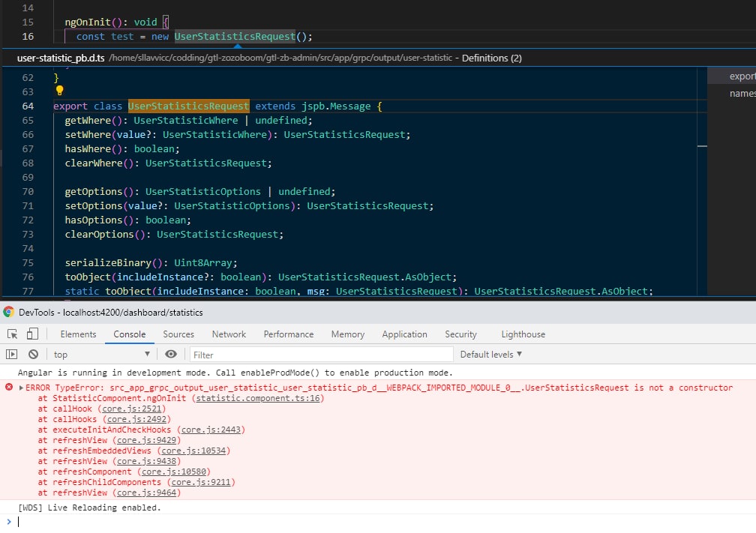Click the peek view minimap scrollbar
Screen dimensions: 756x533
pyautogui.click(x=703, y=146)
